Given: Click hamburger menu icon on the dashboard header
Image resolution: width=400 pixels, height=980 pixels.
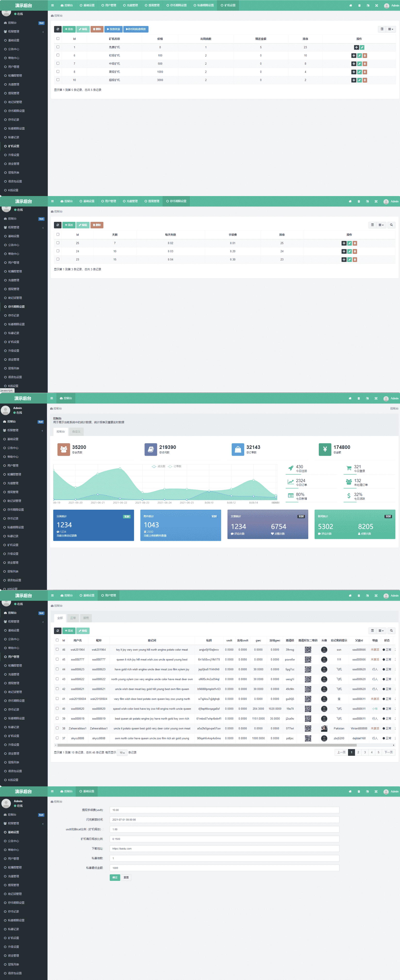Looking at the screenshot, I should click(52, 398).
